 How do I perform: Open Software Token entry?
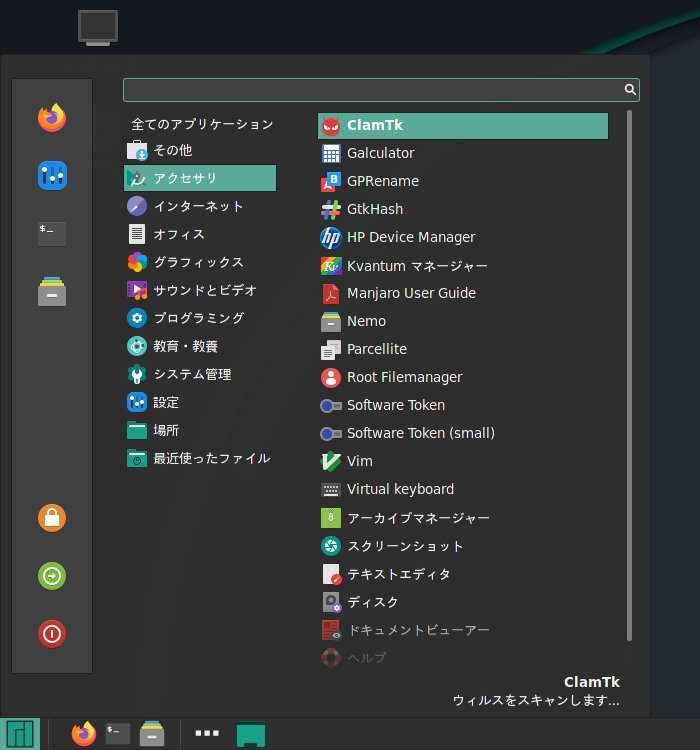pyautogui.click(x=463, y=406)
